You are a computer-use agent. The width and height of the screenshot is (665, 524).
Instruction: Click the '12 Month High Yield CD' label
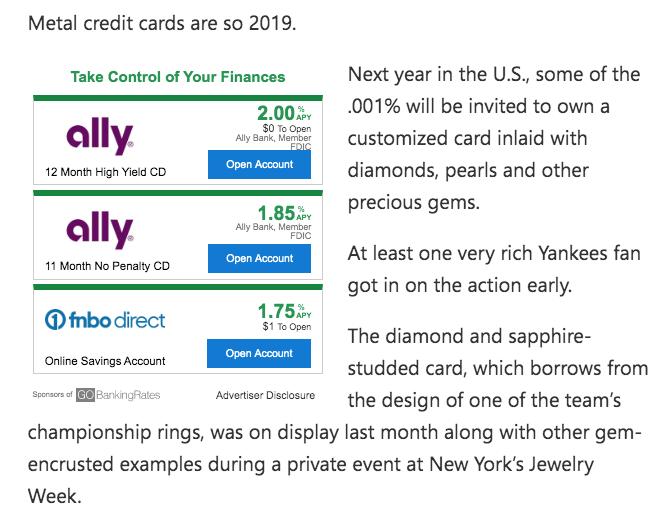tap(106, 172)
